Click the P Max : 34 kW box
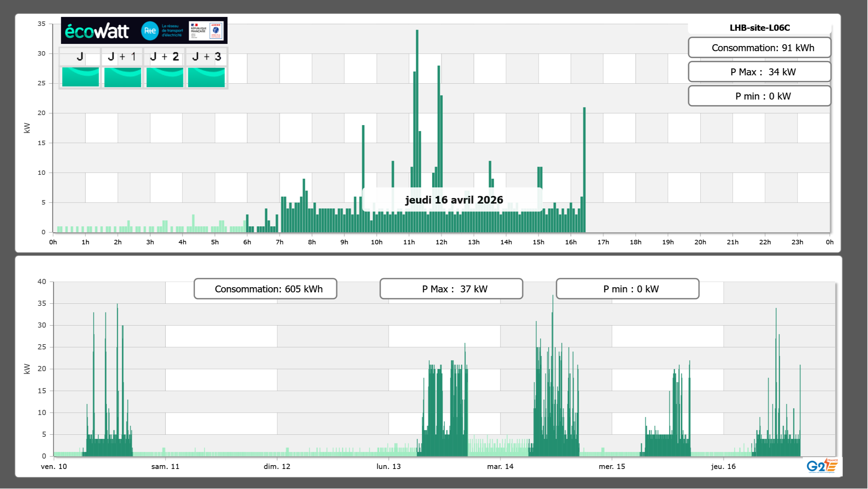Image resolution: width=868 pixels, height=489 pixels. (759, 72)
